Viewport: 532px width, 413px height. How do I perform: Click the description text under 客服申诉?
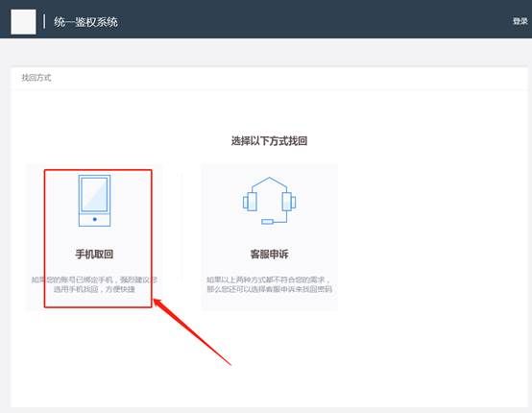(x=270, y=284)
